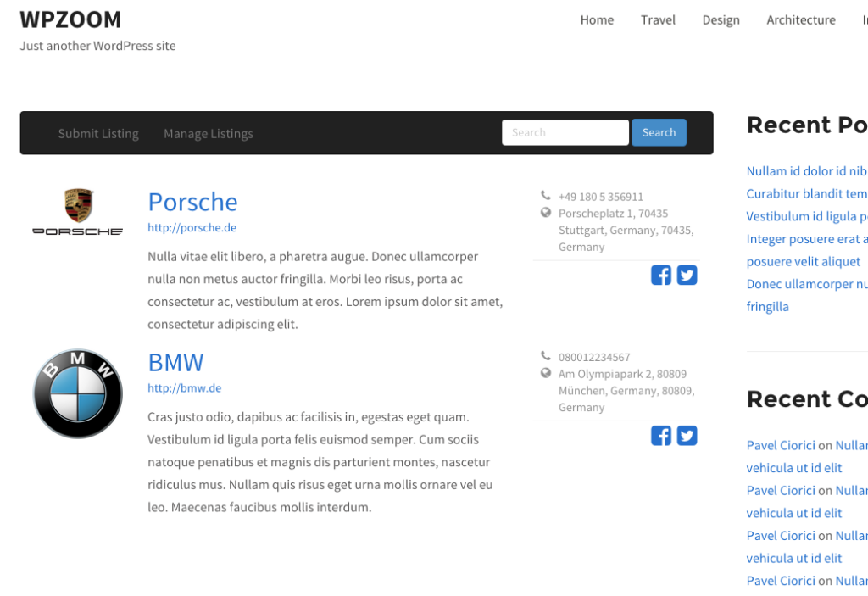Open the BMW listing title
Screen dimensions: 868x596
pos(175,363)
